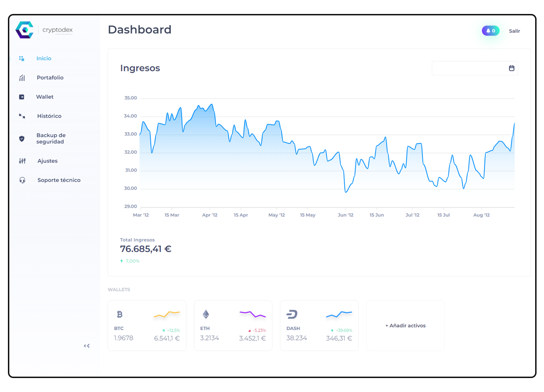Go to the Portafolio menu item

[50, 78]
